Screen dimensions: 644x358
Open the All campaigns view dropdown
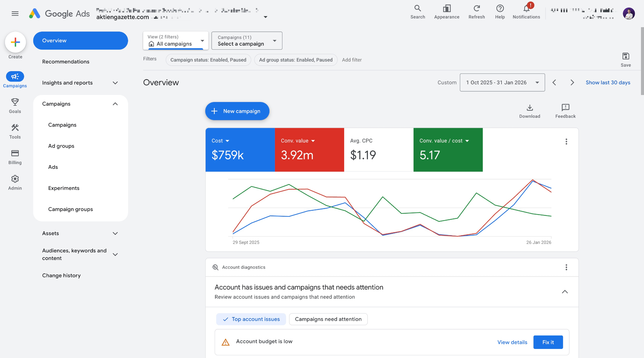(176, 41)
